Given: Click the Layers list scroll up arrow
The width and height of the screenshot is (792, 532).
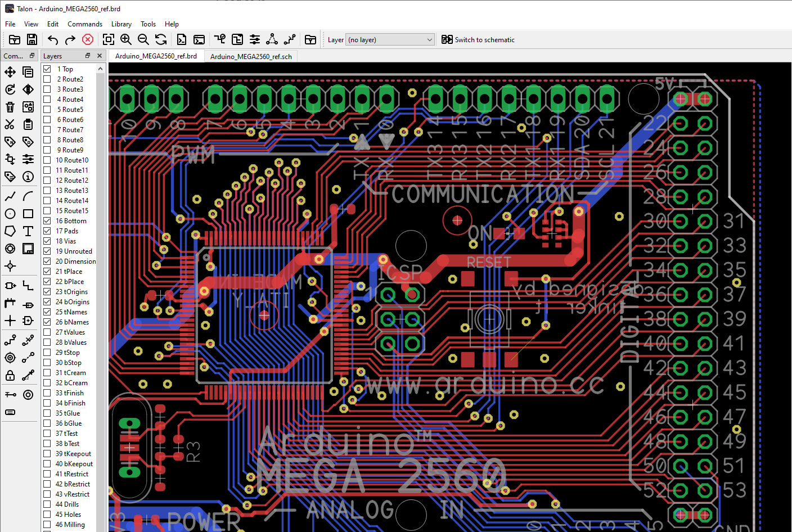Looking at the screenshot, I should tap(100, 69).
